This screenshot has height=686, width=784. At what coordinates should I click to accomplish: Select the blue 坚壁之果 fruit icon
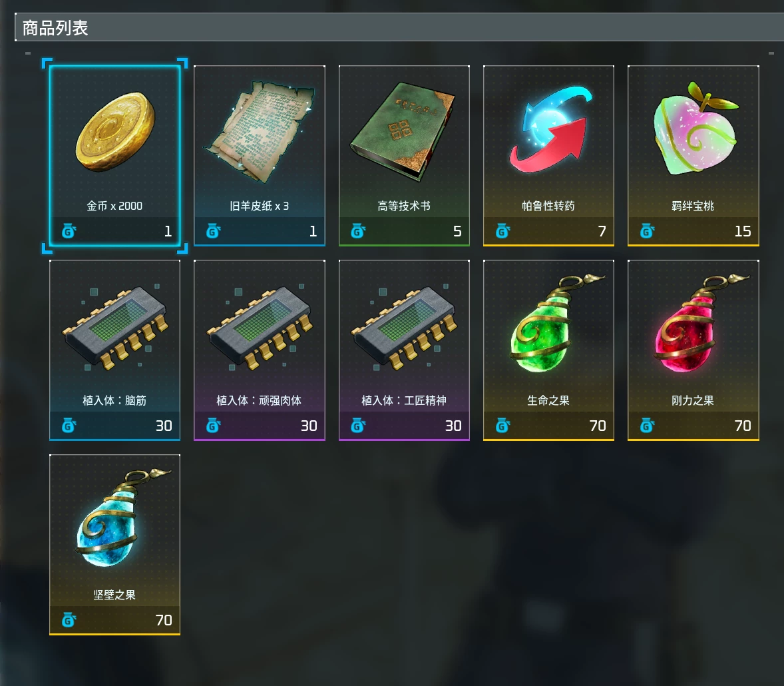click(x=122, y=518)
